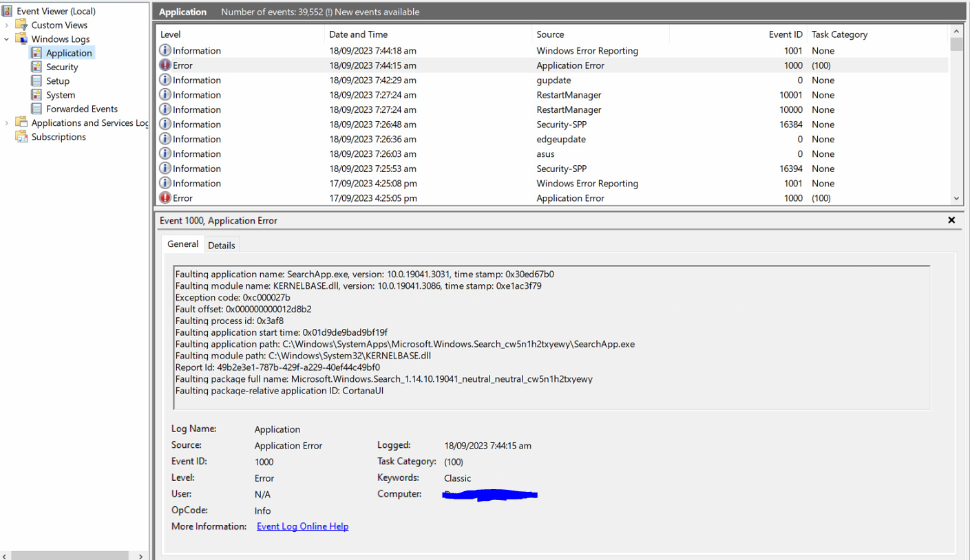Expand the Custom Views node
Image resolution: width=970 pixels, height=560 pixels.
coord(6,25)
